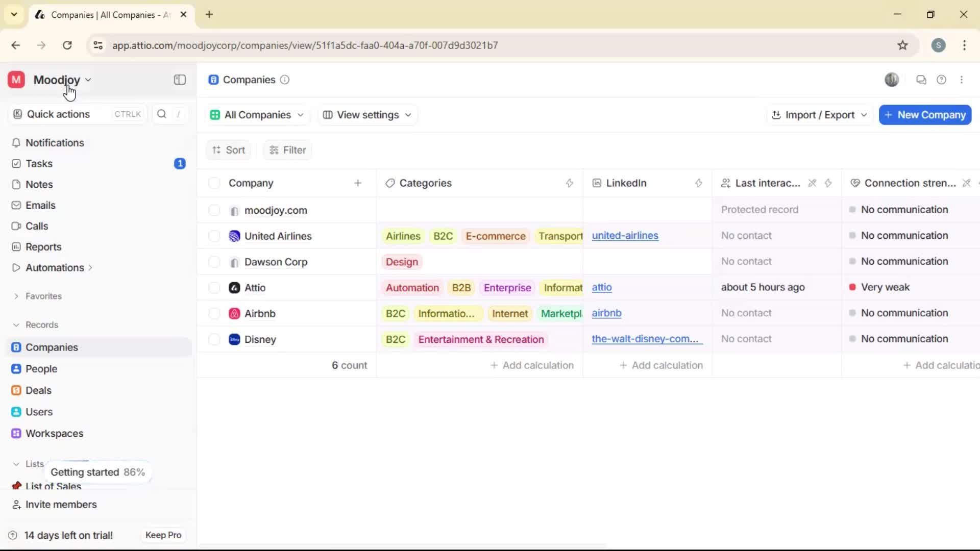
Task: Open the Notifications bell item
Action: click(55, 143)
